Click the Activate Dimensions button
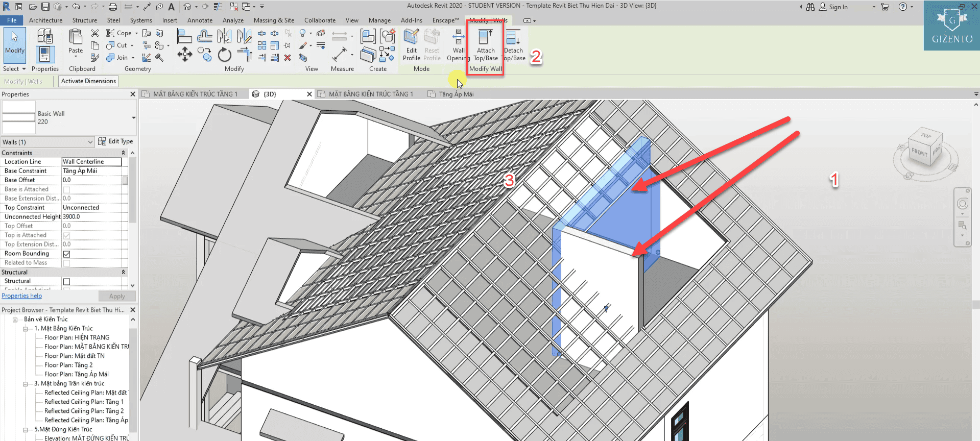The image size is (980, 441). coord(88,81)
